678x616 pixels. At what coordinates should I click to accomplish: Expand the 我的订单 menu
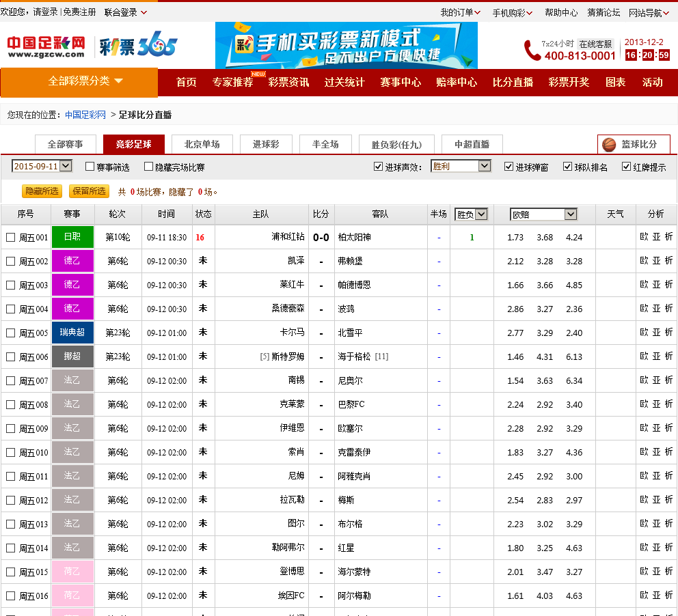[461, 12]
